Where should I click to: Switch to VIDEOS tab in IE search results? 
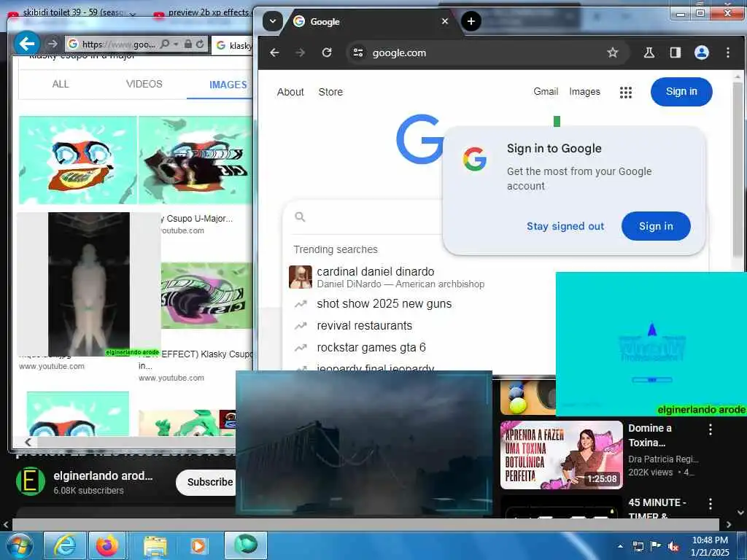coord(144,85)
